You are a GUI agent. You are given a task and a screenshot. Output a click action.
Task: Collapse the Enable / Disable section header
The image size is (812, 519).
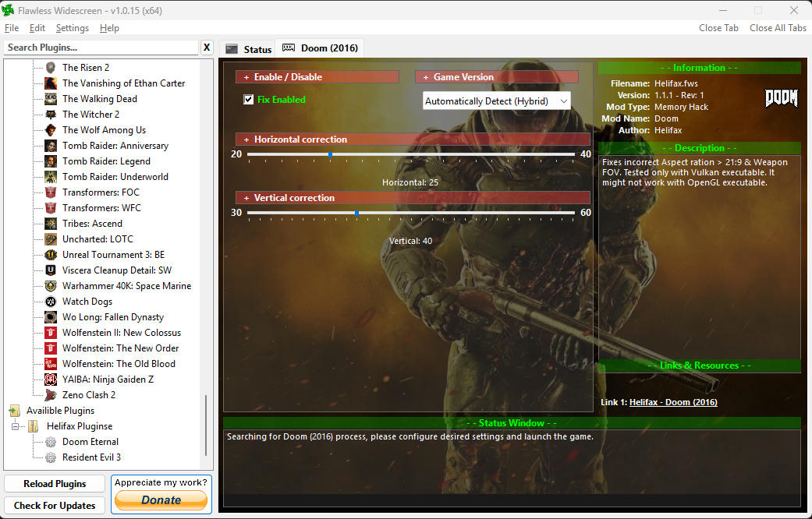click(317, 77)
